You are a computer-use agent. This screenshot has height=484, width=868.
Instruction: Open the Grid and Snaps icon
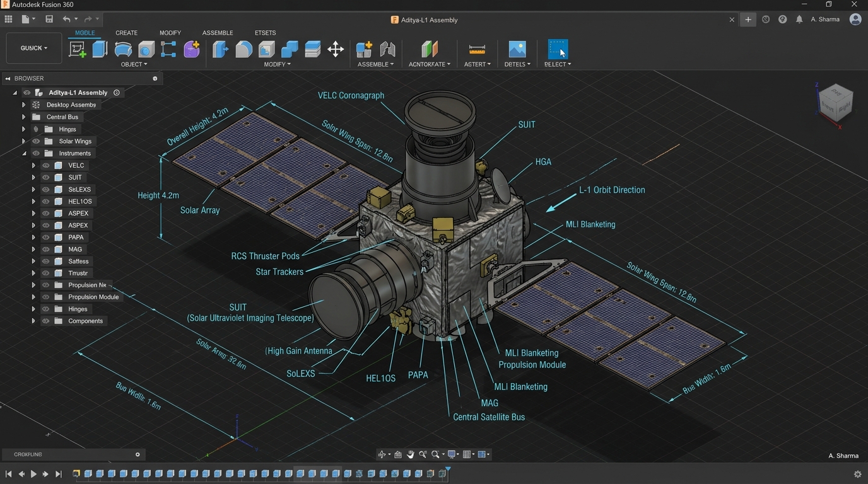[467, 454]
